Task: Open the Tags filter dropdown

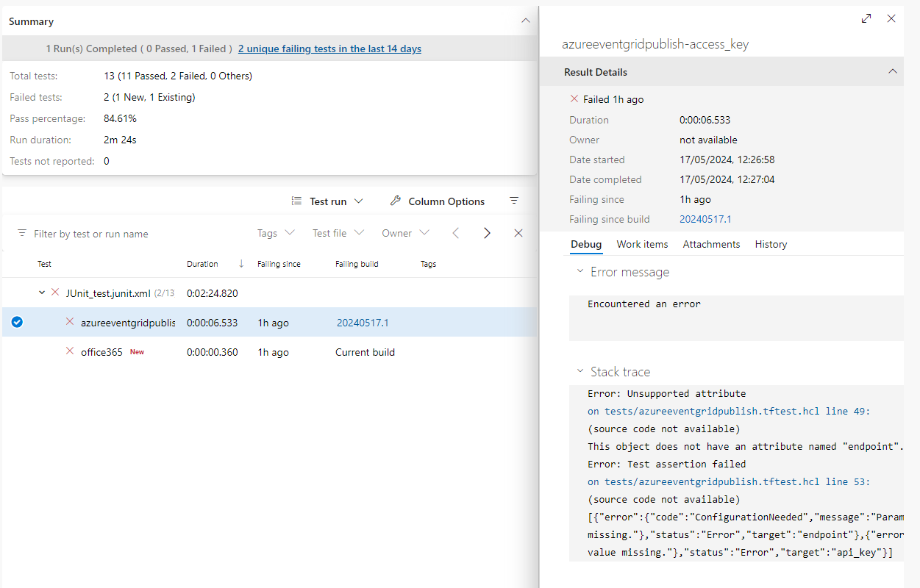Action: pyautogui.click(x=276, y=234)
